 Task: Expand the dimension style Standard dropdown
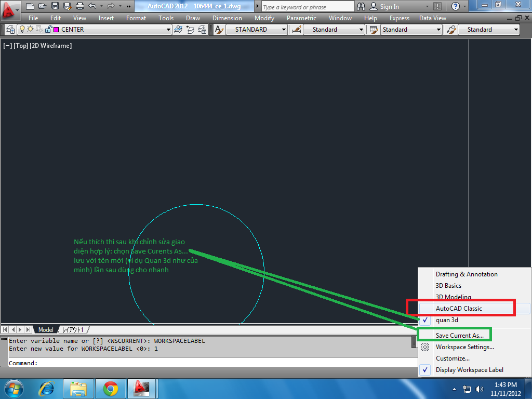click(x=361, y=30)
